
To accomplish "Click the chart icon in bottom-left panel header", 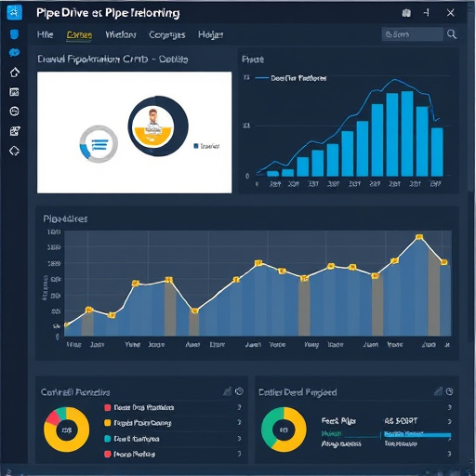I will pyautogui.click(x=228, y=391).
